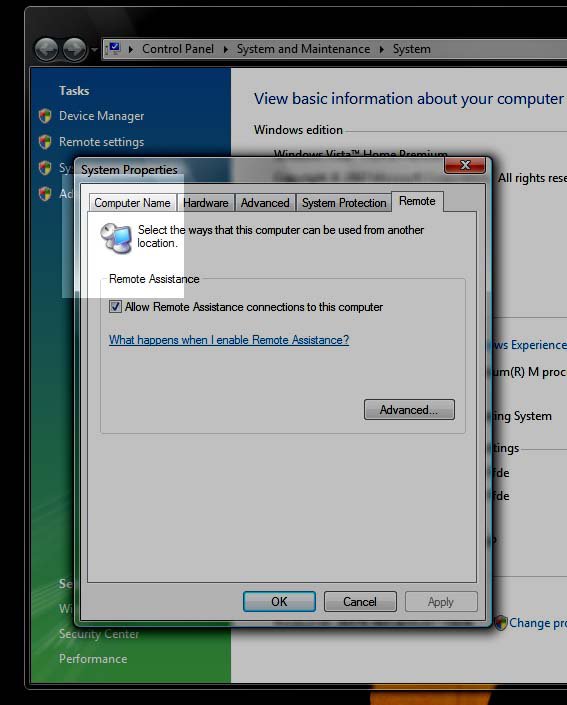The height and width of the screenshot is (705, 567).
Task: Expand the arrow after Control Panel breadcrumb
Action: [226, 49]
